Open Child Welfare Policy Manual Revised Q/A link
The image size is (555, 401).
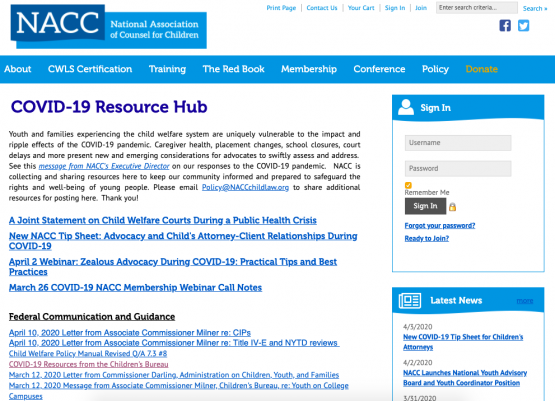[x=88, y=354]
